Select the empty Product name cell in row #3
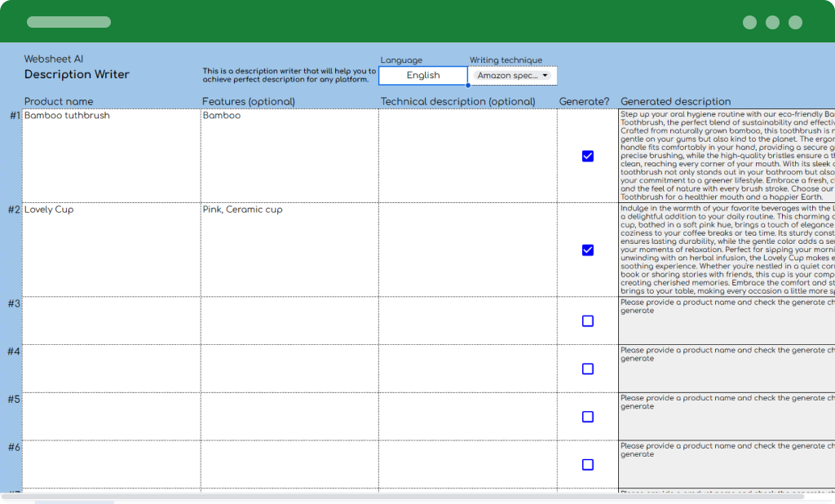This screenshot has width=835, height=504. coord(111,321)
